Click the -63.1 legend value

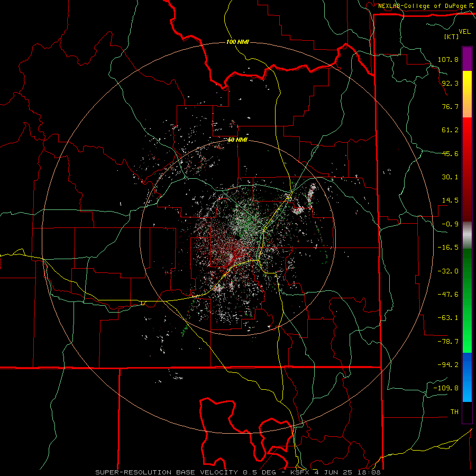pos(448,318)
